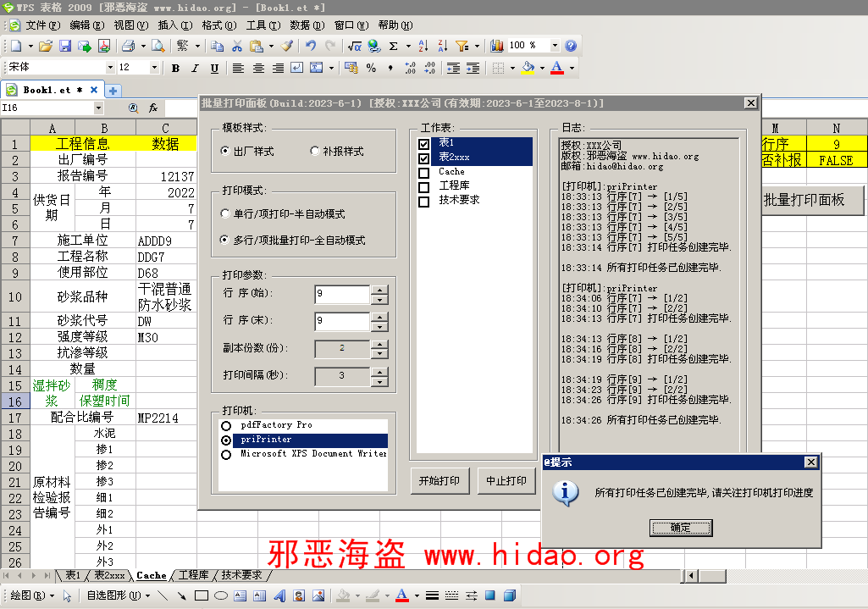The height and width of the screenshot is (609, 868).
Task: Underline the selected text
Action: (x=214, y=68)
